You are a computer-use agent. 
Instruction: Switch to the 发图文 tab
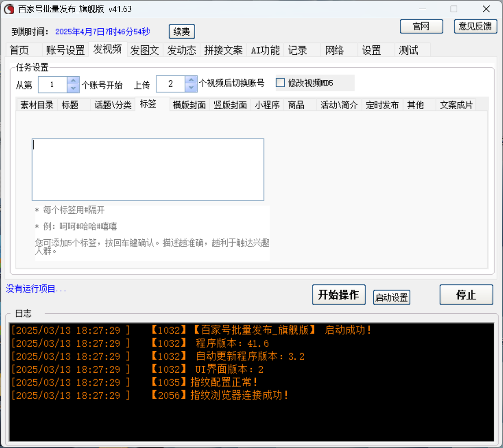pyautogui.click(x=145, y=50)
